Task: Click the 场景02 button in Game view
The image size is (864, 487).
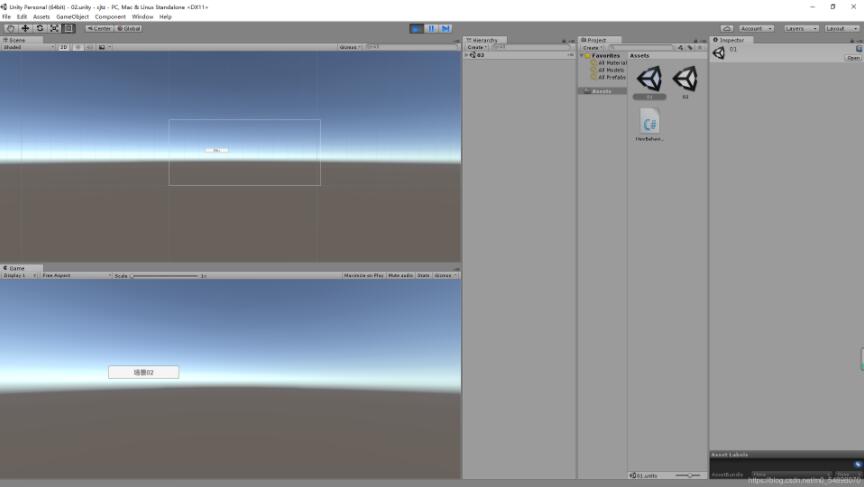Action: click(143, 372)
